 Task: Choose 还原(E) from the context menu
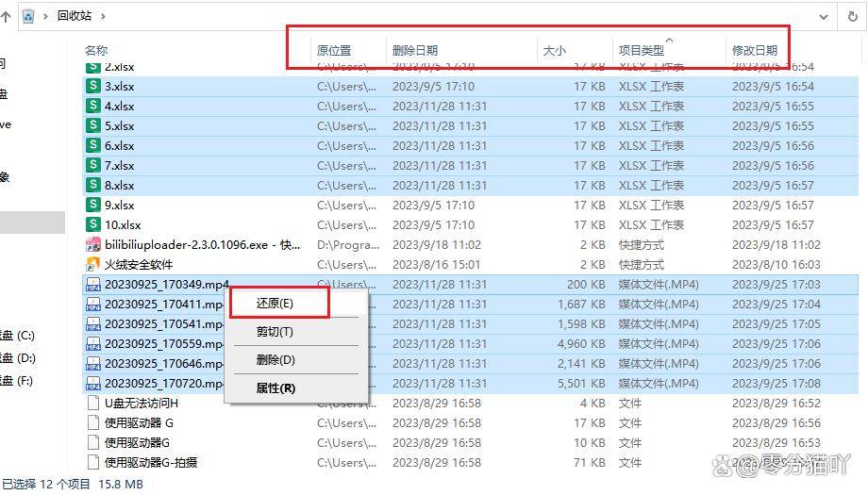pos(275,303)
